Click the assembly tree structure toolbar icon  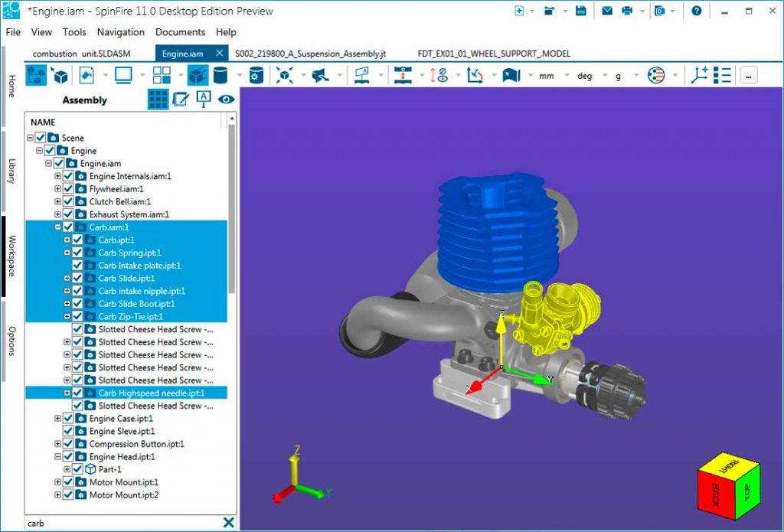tap(35, 76)
